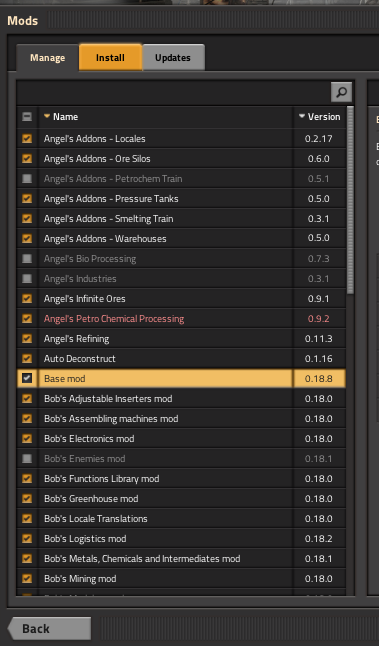
Task: Click version 0.18.8 of Base mod
Action: click(319, 379)
